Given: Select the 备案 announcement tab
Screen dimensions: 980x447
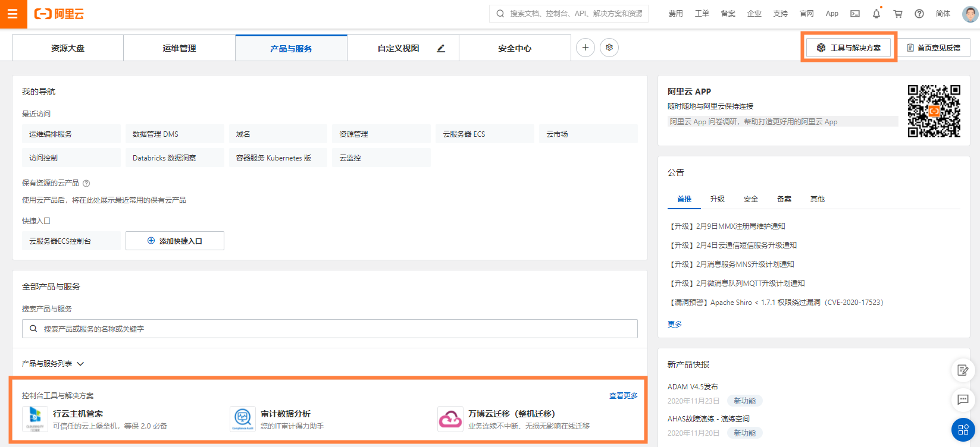Looking at the screenshot, I should (784, 199).
